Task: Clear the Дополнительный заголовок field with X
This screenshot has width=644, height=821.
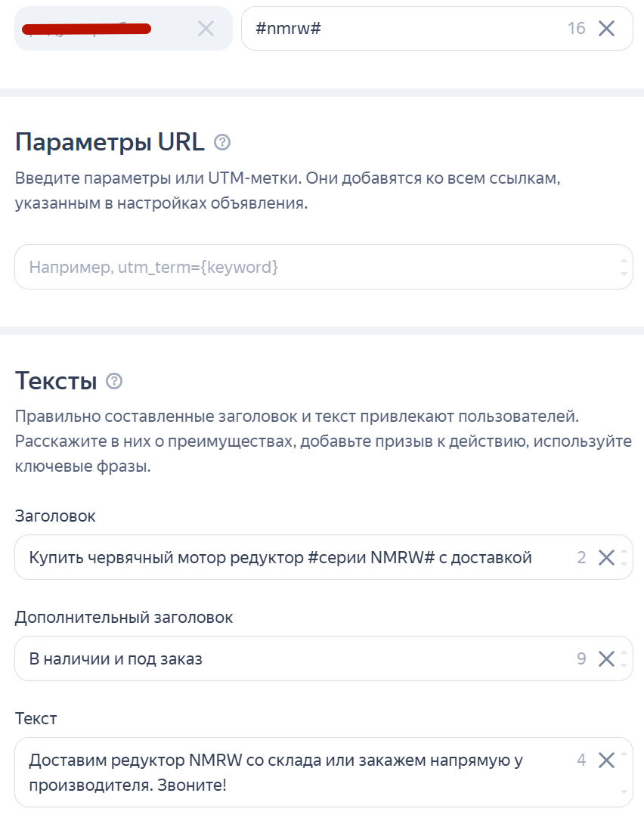Action: (606, 658)
